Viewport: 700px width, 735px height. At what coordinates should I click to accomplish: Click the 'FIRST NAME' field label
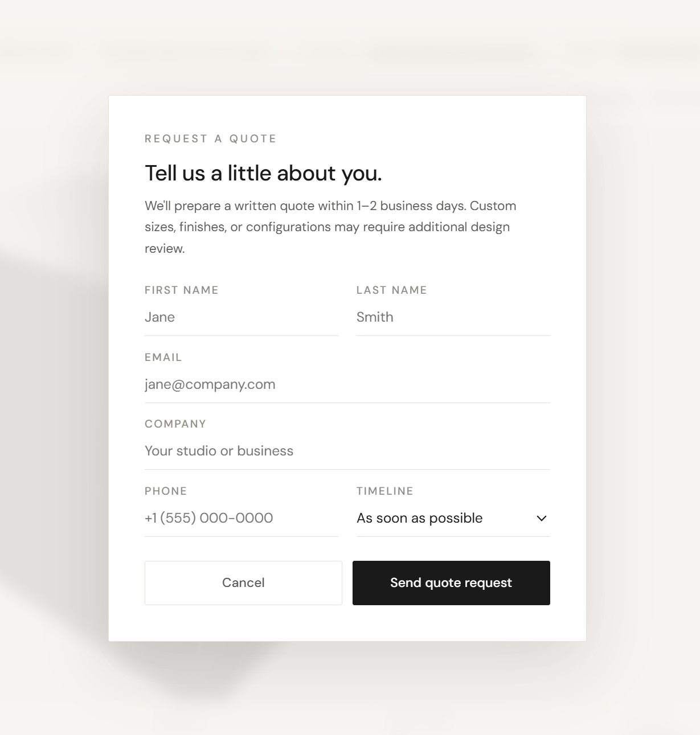[x=182, y=290]
